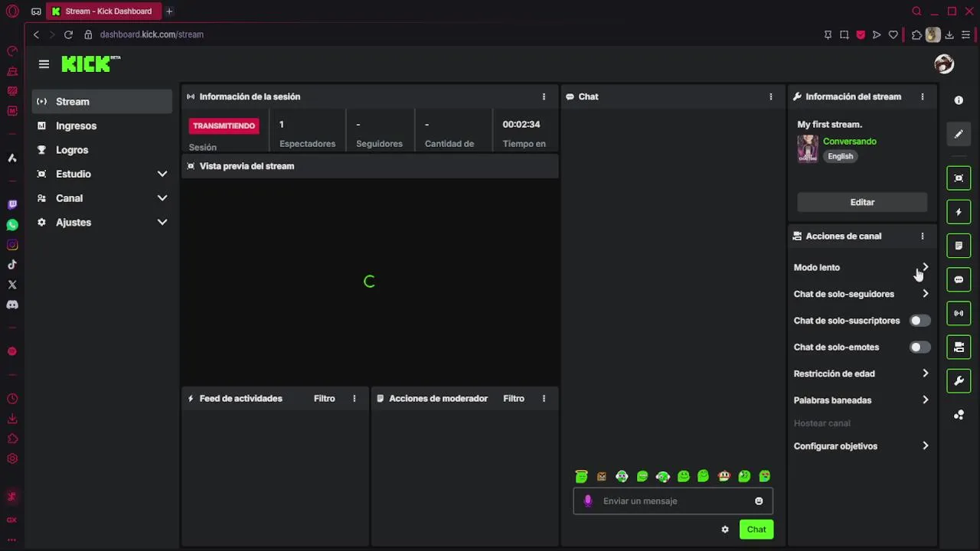Toggle the wrench stream info icon in the right toolbar

coord(959,380)
